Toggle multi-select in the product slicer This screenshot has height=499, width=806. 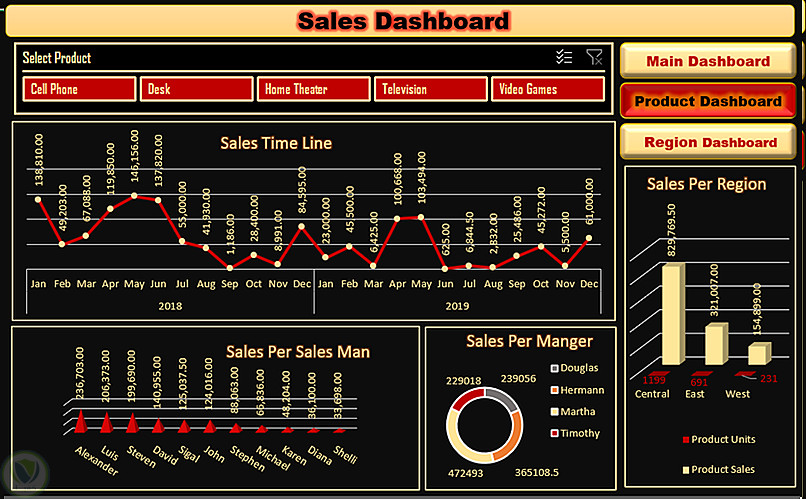click(x=564, y=57)
